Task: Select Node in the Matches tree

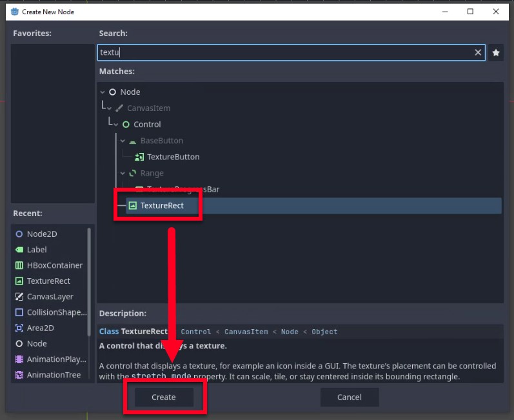Action: click(x=130, y=92)
